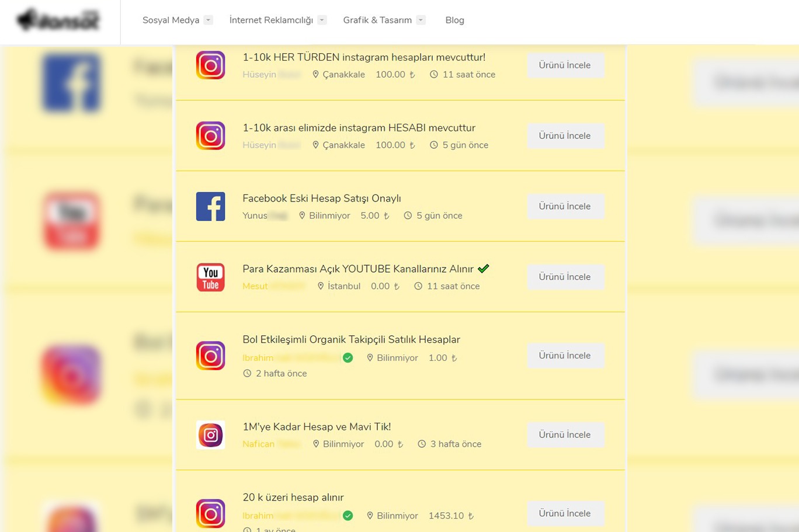Click Ürünü İncele for Facebook Eski Hesap
This screenshot has height=532, width=799.
point(565,206)
